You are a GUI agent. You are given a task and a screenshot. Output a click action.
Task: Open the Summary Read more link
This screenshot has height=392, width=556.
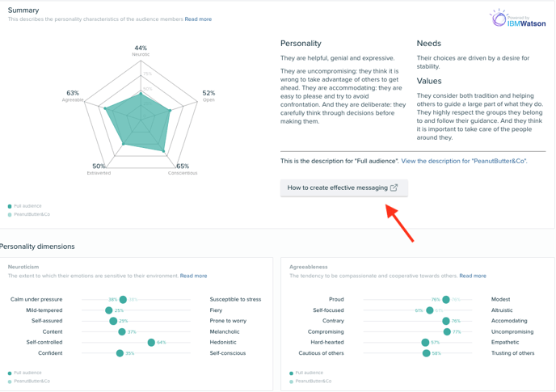[x=198, y=19]
